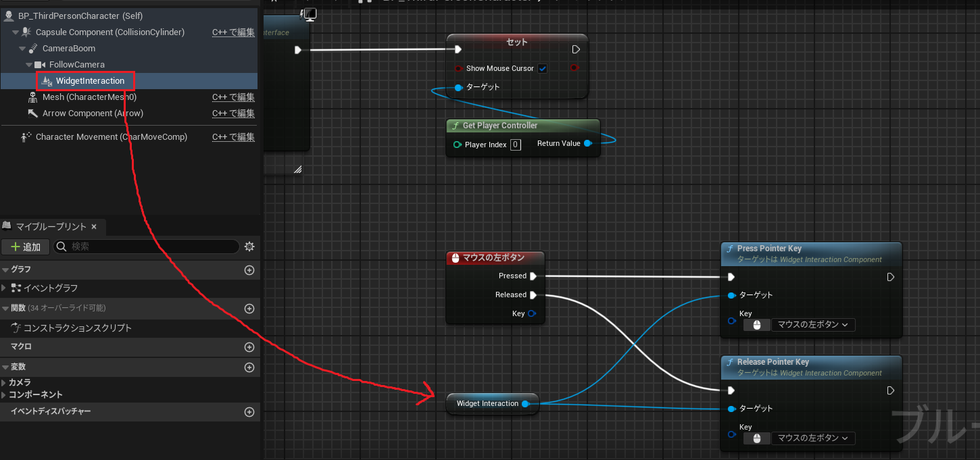Expand the カメラ variable category
Viewport: 980px width, 460px height.
click(4, 383)
